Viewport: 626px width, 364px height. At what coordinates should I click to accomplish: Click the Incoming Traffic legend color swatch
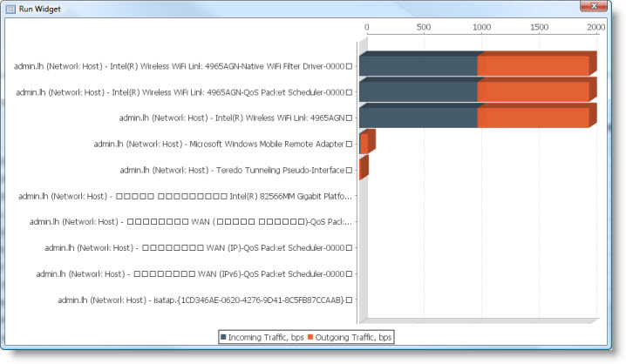pos(223,337)
